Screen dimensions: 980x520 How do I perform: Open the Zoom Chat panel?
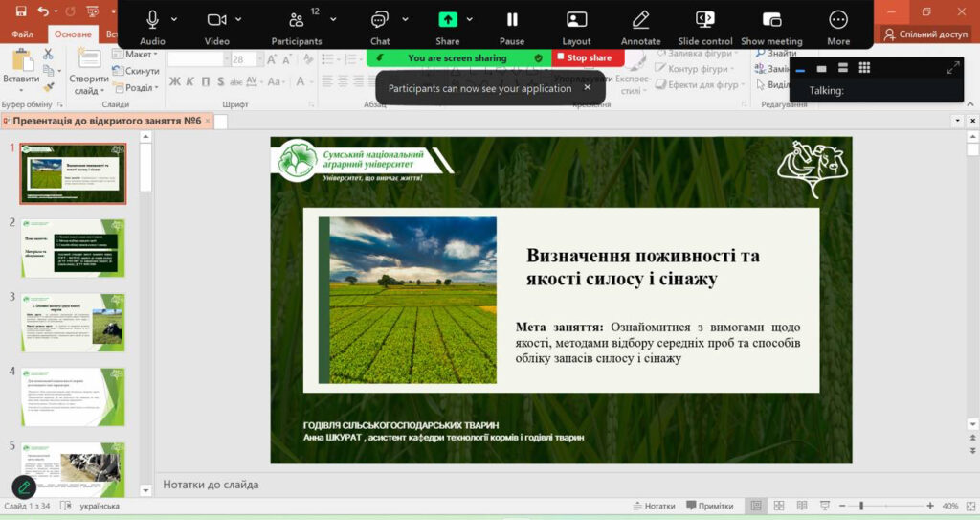click(x=380, y=19)
